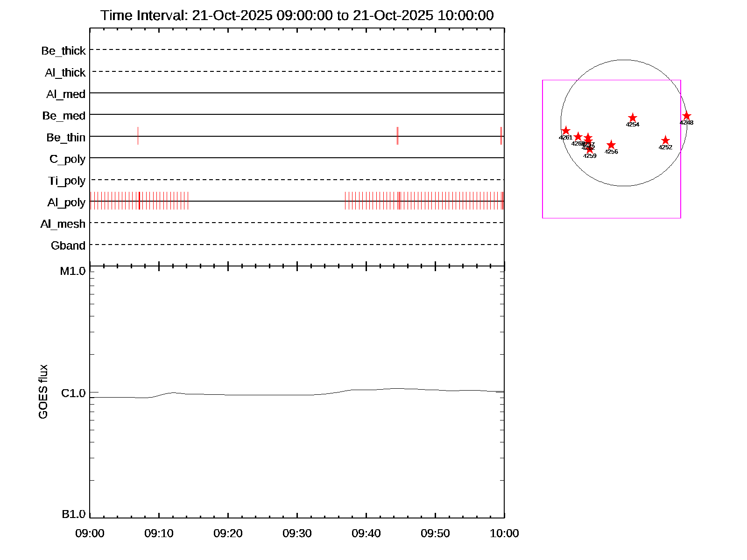747x560 pixels.
Task: Select the star marker above label 4252
Action: pyautogui.click(x=665, y=140)
